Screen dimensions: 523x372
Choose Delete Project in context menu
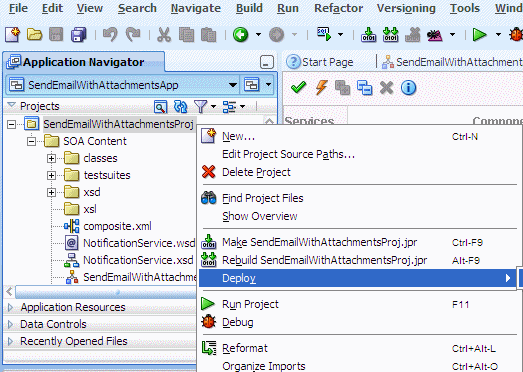[x=358, y=172]
